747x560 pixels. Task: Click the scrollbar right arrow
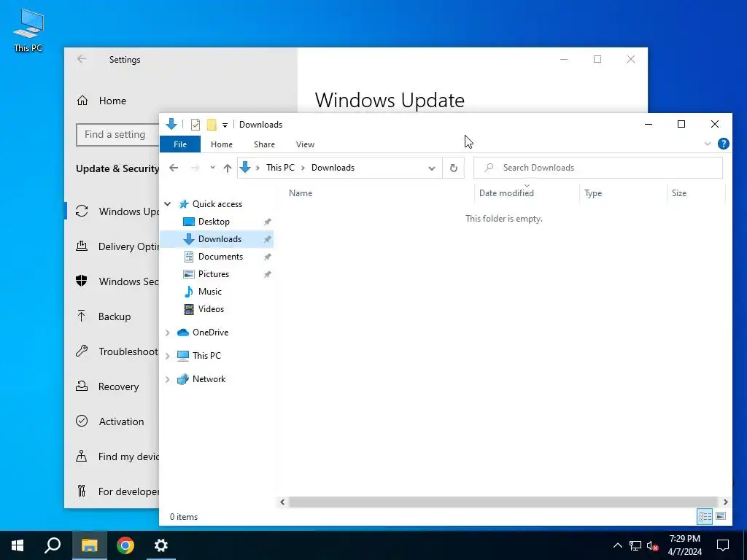(725, 502)
